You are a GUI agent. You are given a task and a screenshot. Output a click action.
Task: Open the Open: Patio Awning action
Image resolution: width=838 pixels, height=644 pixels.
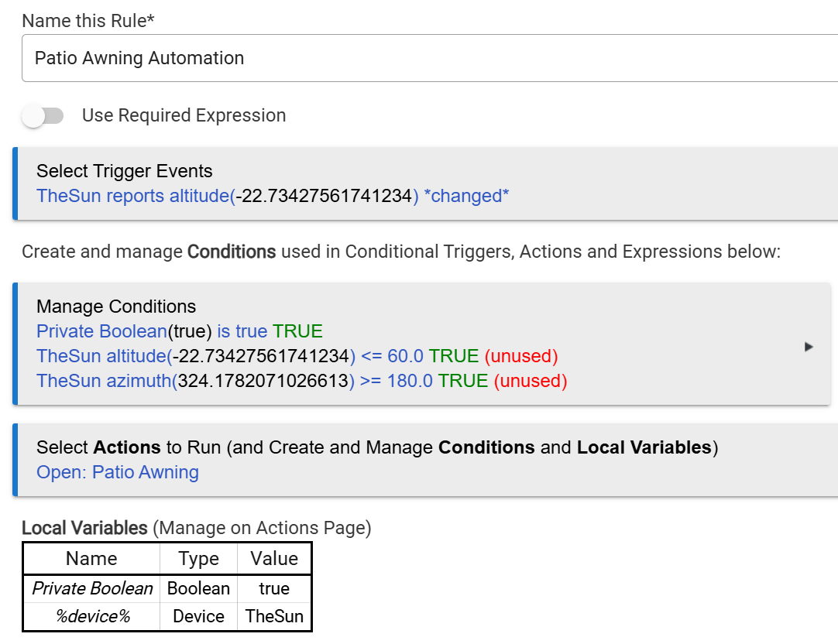point(118,472)
